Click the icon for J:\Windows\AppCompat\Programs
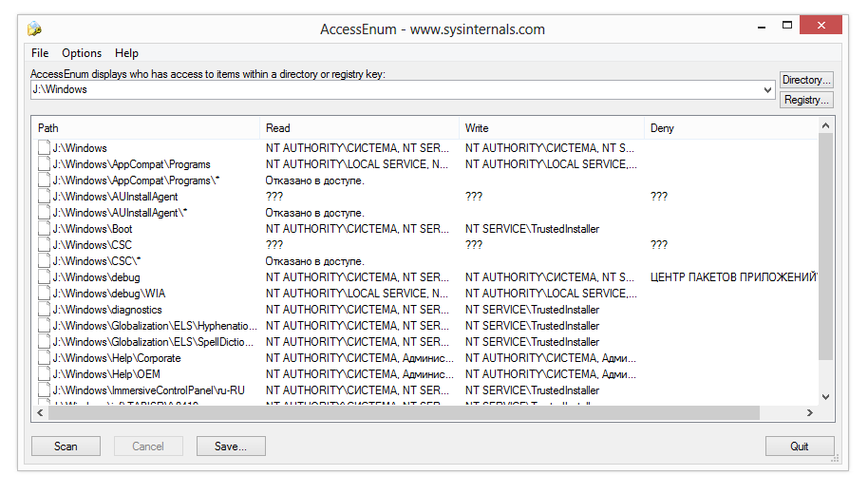 pos(44,164)
